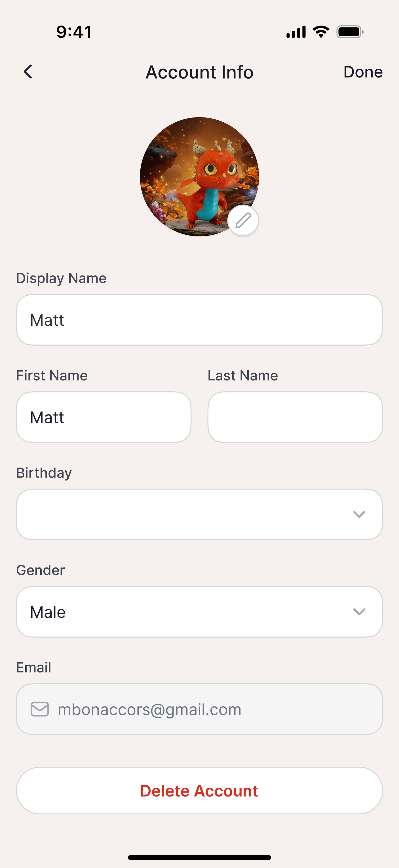Tap the battery status icon
399x868 pixels.
350,32
